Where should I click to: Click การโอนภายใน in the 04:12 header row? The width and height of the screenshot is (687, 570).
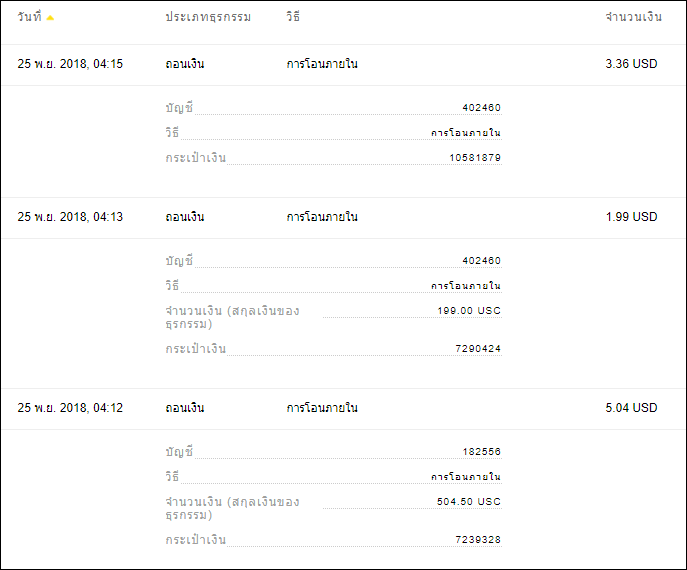[x=322, y=408]
